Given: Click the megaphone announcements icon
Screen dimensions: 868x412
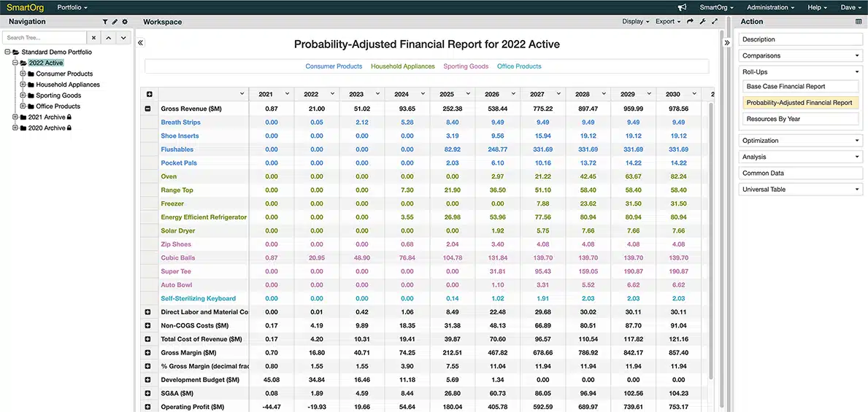Looking at the screenshot, I should (x=682, y=7).
